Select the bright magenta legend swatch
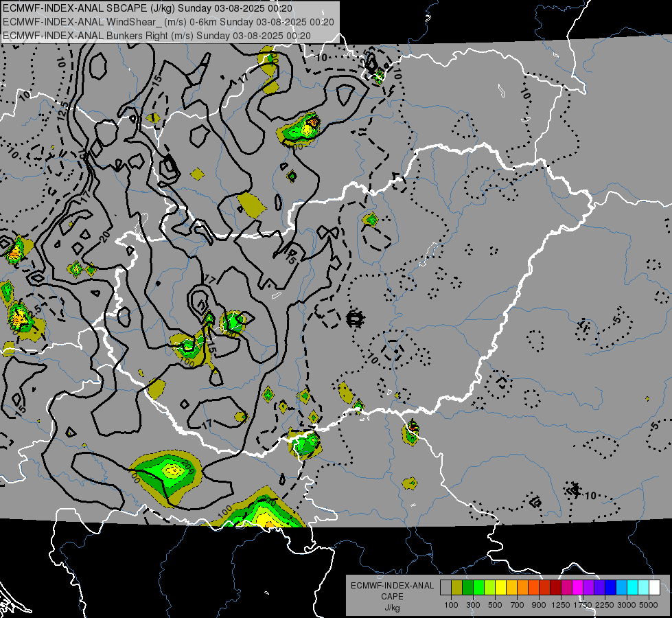Image resolution: width=672 pixels, height=618 pixels. (x=578, y=588)
